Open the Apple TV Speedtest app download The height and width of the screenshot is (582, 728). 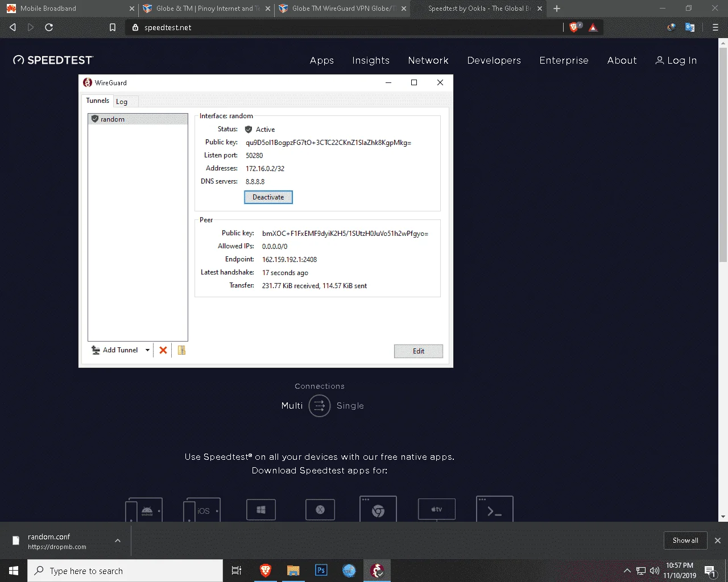coord(437,509)
